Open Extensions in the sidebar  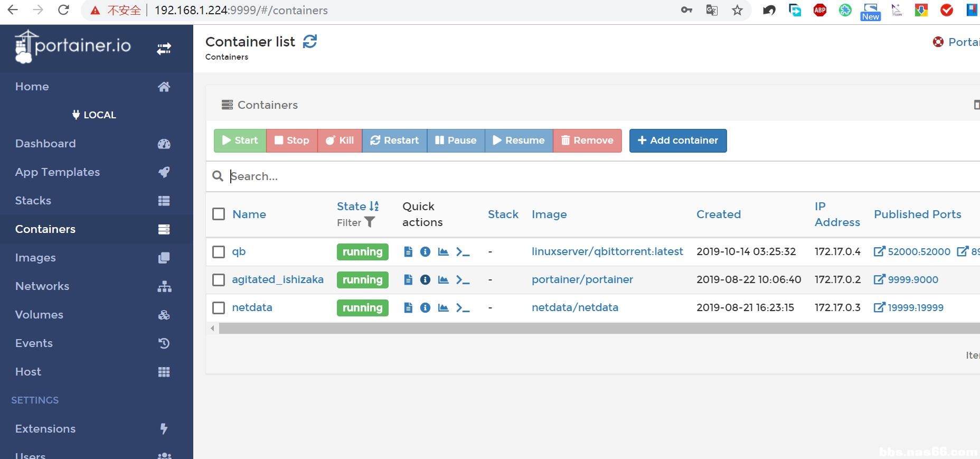pos(97,429)
